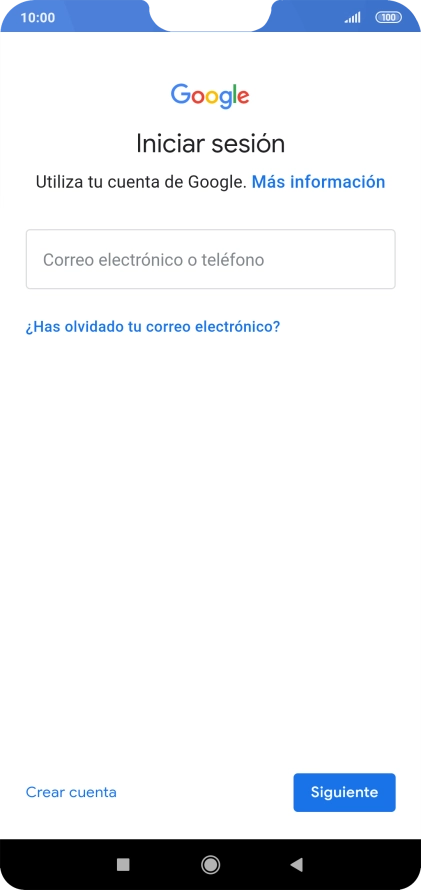The height and width of the screenshot is (890, 421).
Task: Click the Utiliza tu cuenta de Google text
Action: click(141, 182)
